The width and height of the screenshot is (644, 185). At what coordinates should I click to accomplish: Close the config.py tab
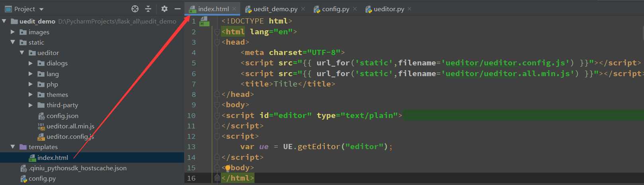click(355, 9)
